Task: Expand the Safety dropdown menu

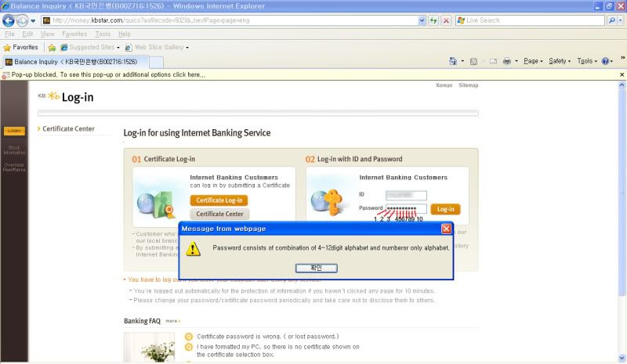Action: (x=560, y=61)
